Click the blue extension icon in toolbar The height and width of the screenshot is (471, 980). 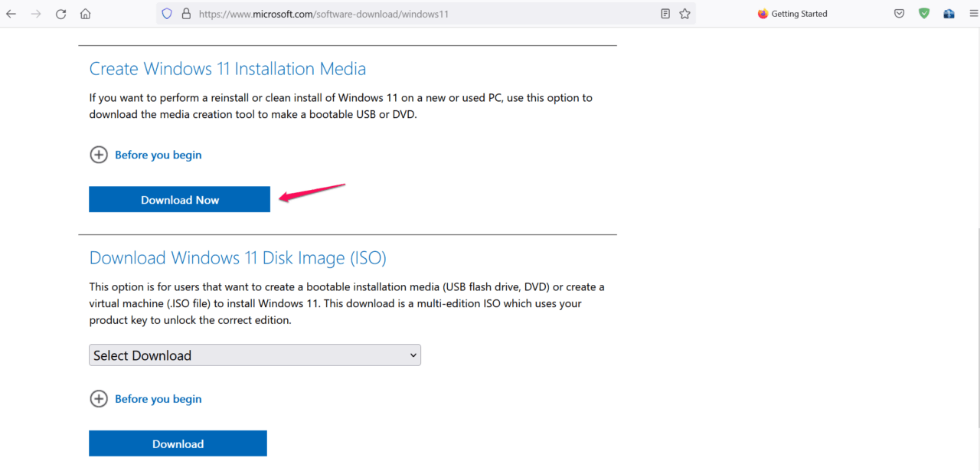(949, 14)
